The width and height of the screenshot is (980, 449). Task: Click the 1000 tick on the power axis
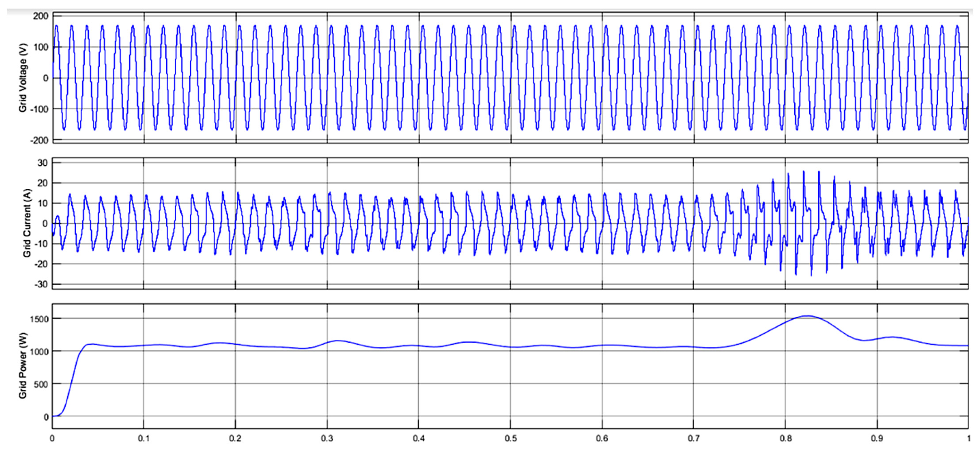(39, 352)
